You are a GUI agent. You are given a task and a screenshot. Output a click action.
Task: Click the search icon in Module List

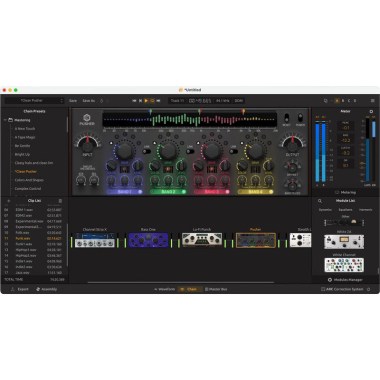point(320,201)
